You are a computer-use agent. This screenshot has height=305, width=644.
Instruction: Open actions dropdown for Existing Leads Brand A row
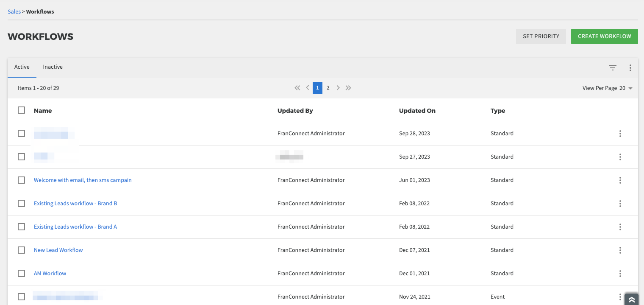[x=620, y=227]
